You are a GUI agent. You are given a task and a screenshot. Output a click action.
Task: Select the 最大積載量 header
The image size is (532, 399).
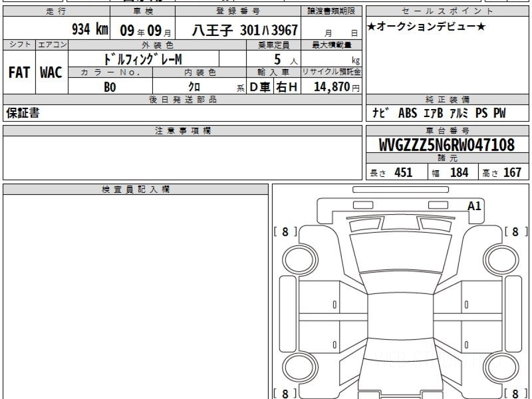332,45
